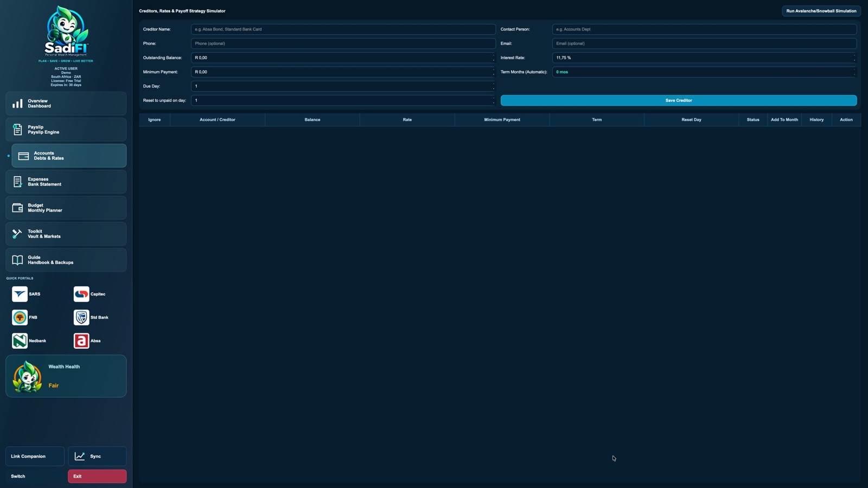
Task: Click the red Exit button
Action: 97,476
